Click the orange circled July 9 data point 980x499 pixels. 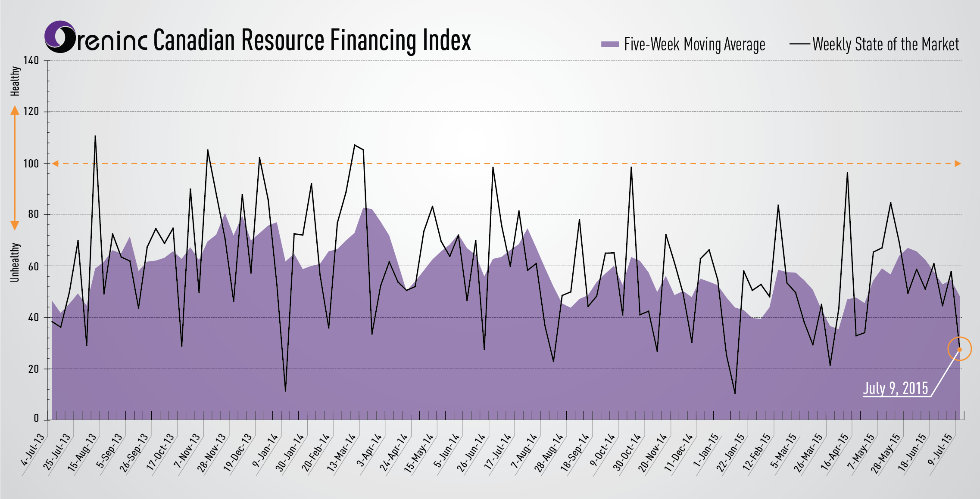pos(959,349)
